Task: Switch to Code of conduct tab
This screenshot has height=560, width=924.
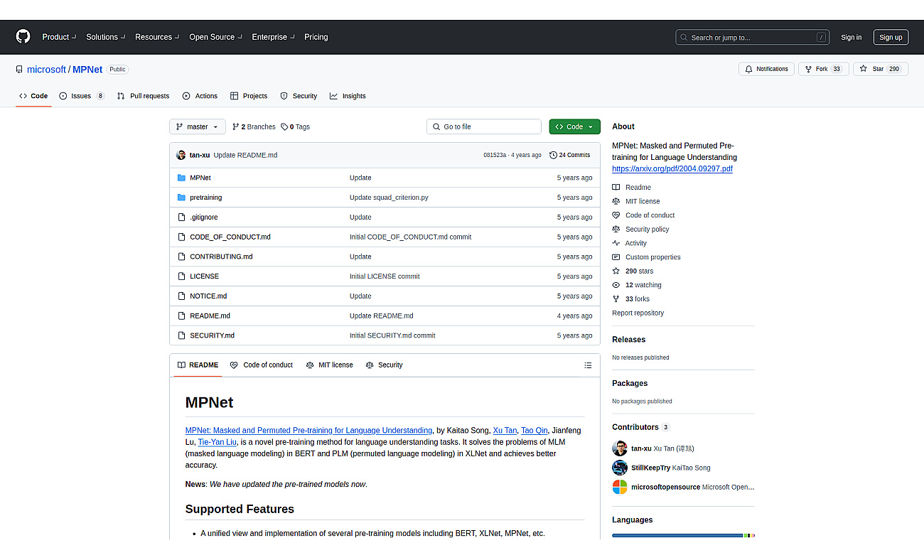Action: [x=262, y=365]
